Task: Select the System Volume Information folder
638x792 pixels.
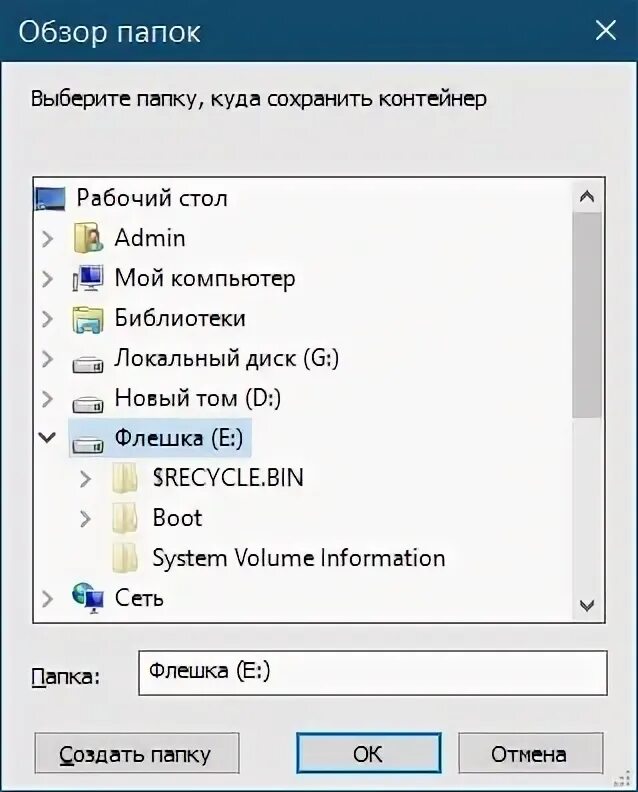Action: 299,558
